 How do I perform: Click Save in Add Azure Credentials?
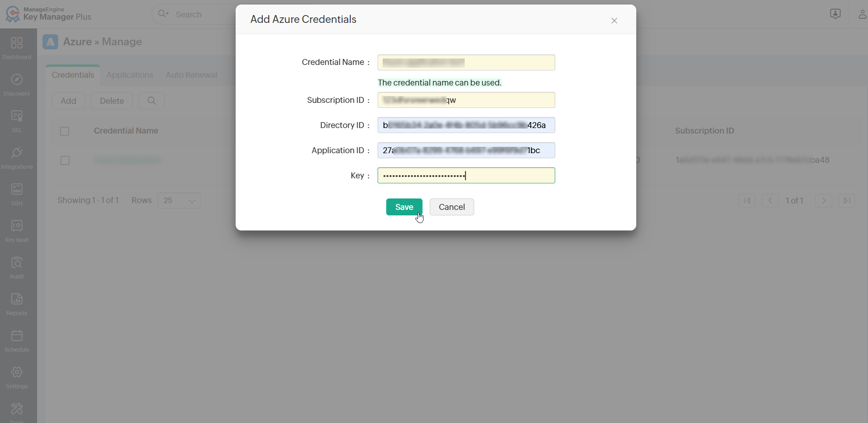[x=404, y=207]
